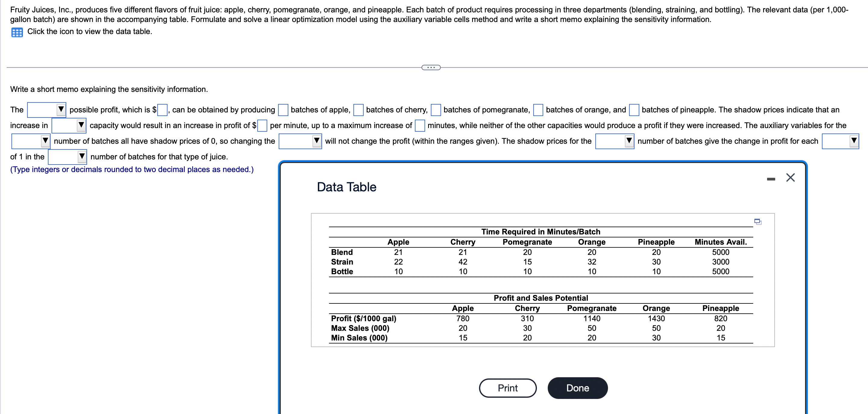Click the batches of cherry input box
This screenshot has height=414, width=868.
(x=358, y=110)
